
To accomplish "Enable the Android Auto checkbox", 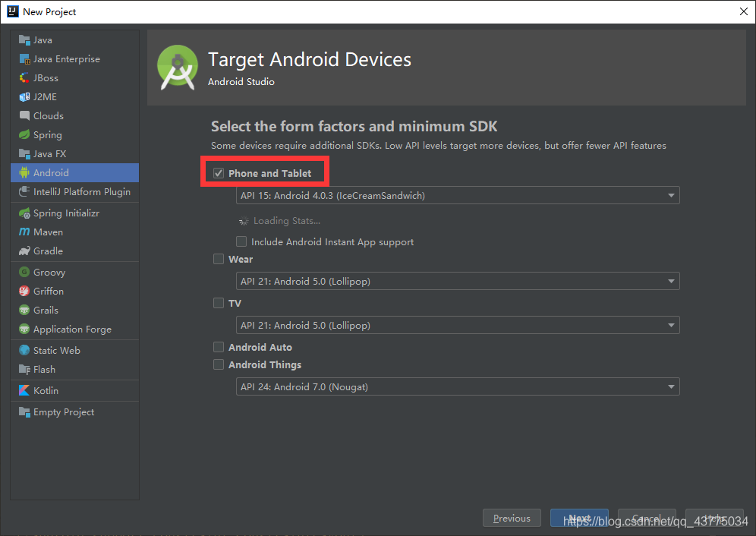I will (x=219, y=347).
